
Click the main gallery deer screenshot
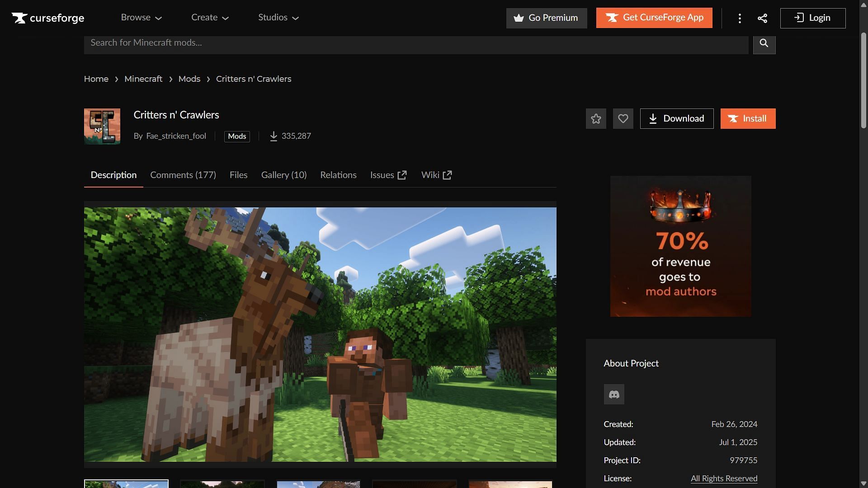(320, 334)
